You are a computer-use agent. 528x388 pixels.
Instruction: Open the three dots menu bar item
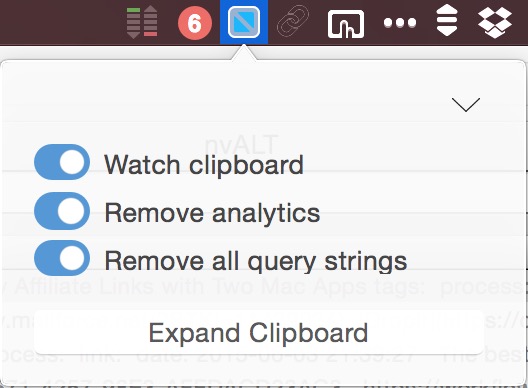(x=400, y=23)
